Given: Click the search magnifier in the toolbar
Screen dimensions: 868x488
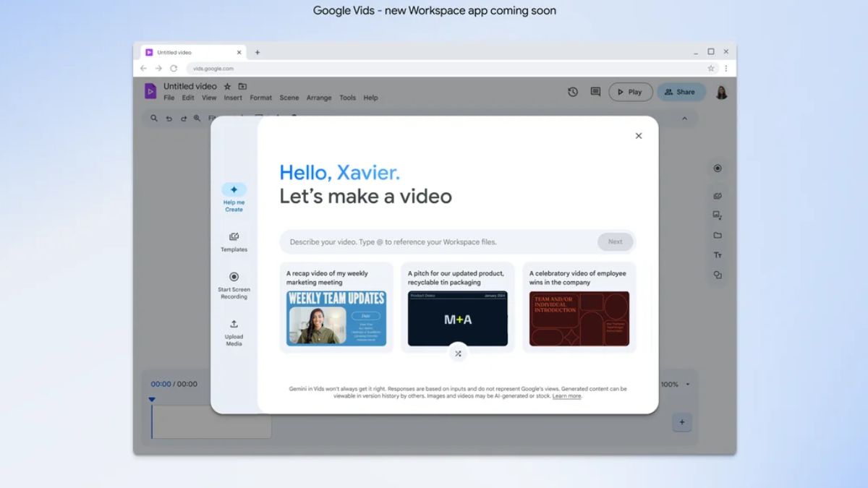Looking at the screenshot, I should tap(154, 118).
